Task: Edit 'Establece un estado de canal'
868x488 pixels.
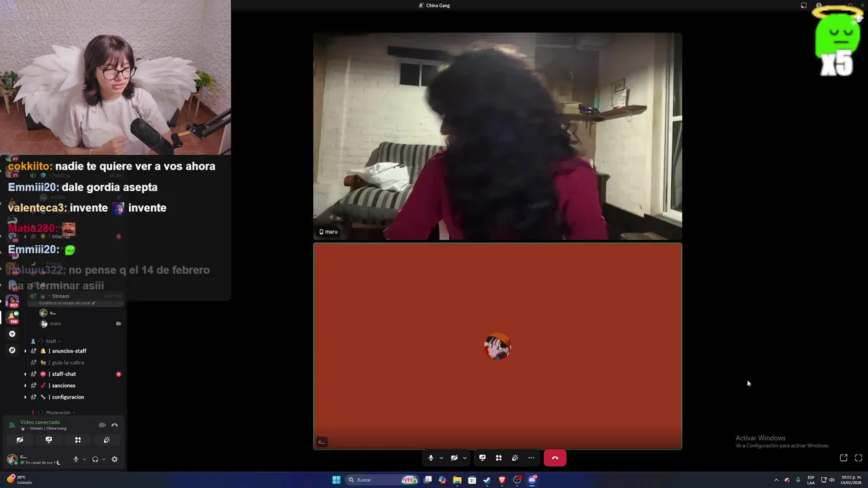Action: pos(67,303)
